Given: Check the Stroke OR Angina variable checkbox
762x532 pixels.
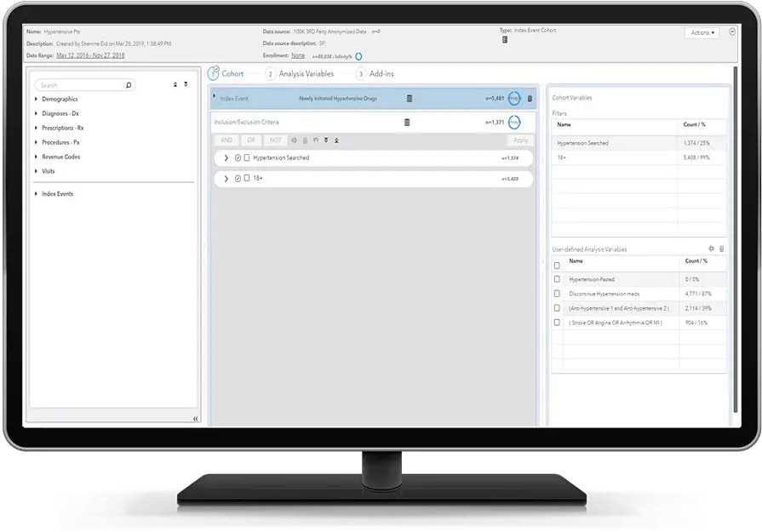Looking at the screenshot, I should 557,322.
